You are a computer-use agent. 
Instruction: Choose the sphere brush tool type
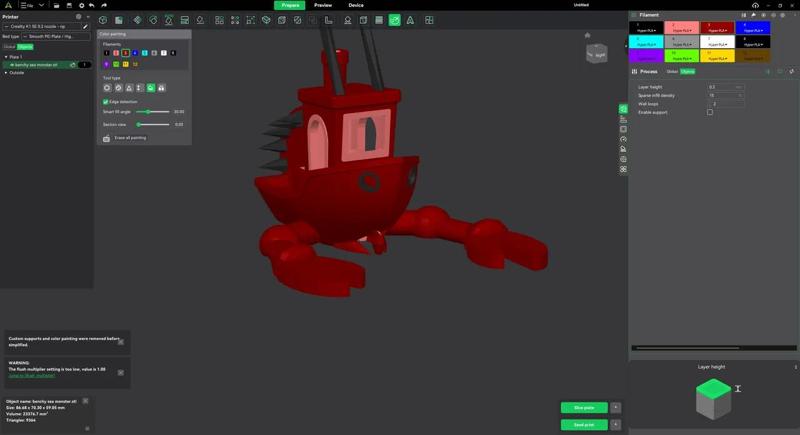click(118, 88)
